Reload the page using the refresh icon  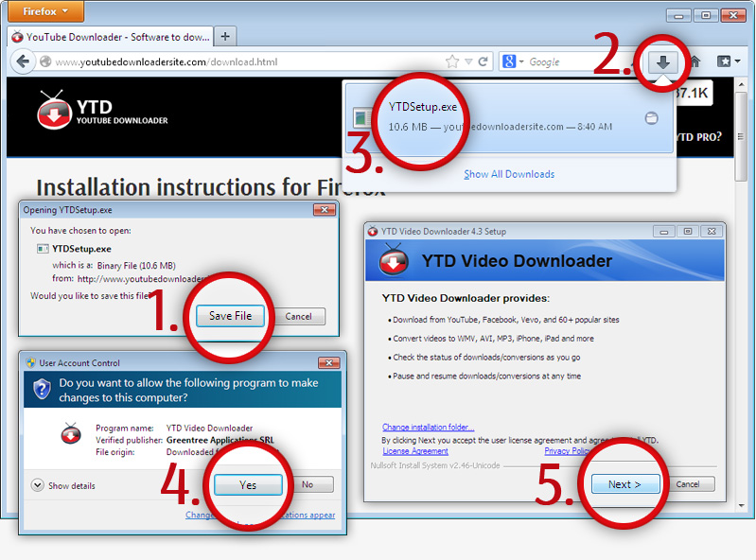483,61
